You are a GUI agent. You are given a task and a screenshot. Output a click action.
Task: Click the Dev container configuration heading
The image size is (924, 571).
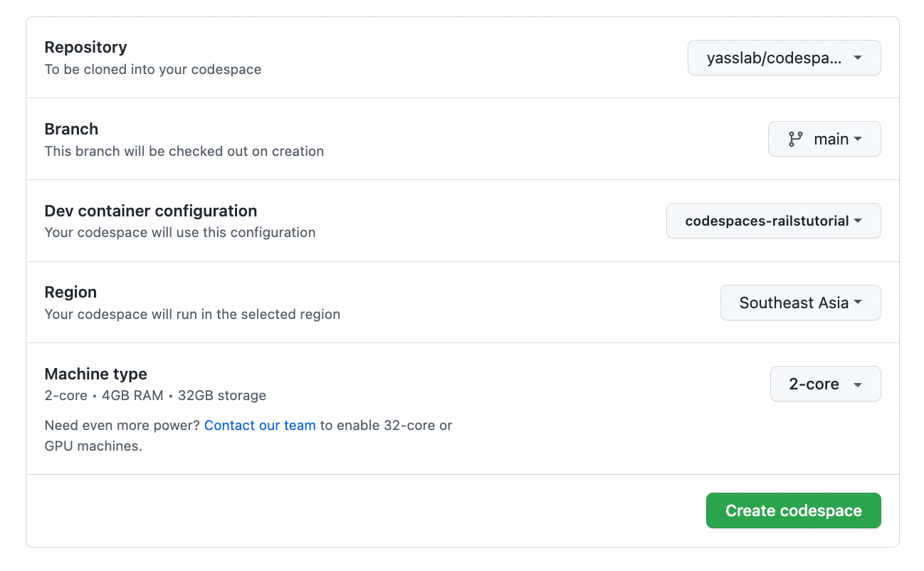point(151,211)
